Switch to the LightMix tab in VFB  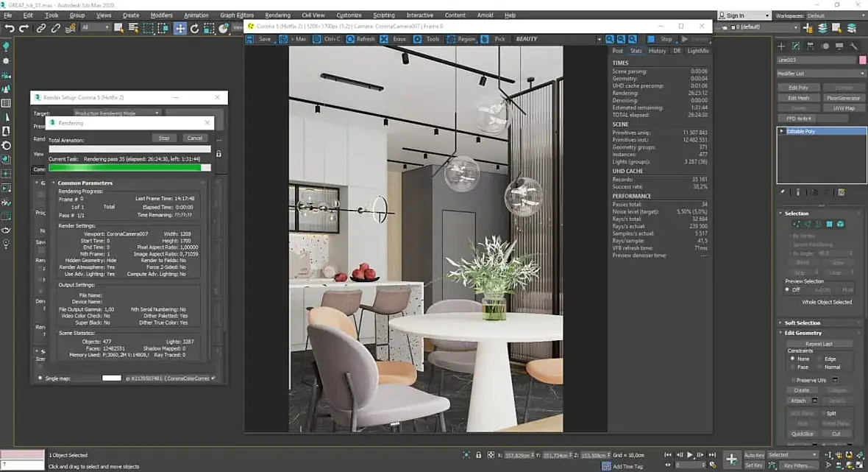click(697, 51)
